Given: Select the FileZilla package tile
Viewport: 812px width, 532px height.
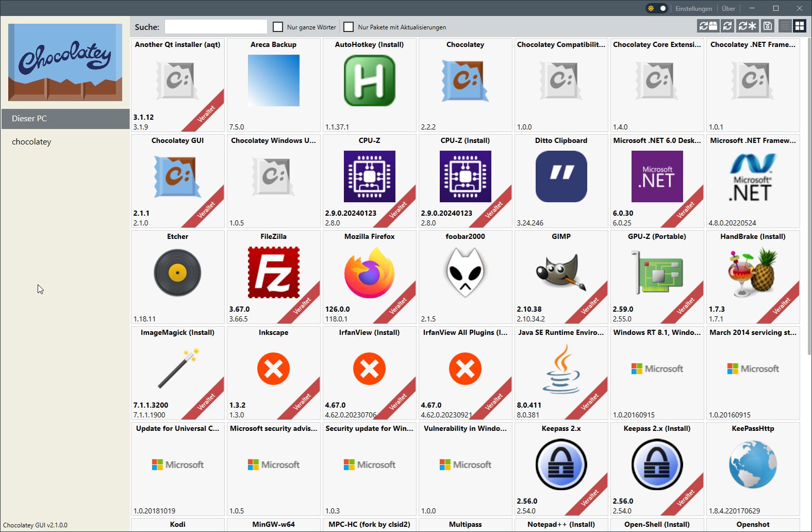Looking at the screenshot, I should coord(273,277).
